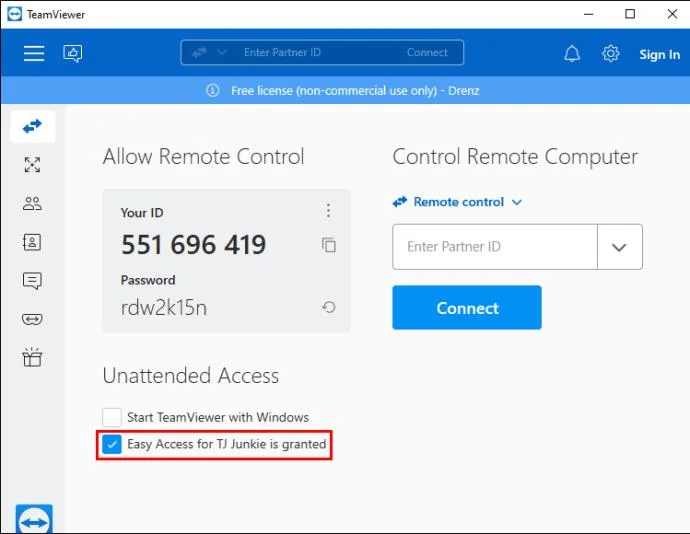Click the TeamViewer title bar logo
Image resolution: width=690 pixels, height=534 pixels.
(14, 14)
